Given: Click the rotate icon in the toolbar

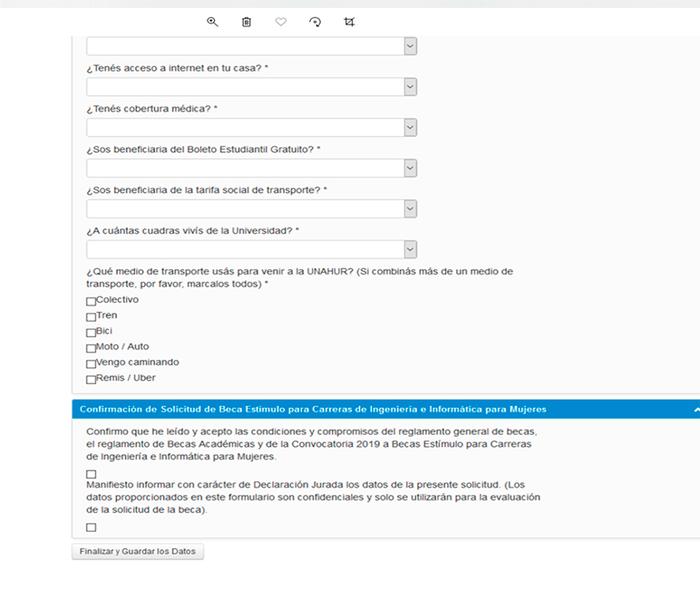Looking at the screenshot, I should point(316,22).
